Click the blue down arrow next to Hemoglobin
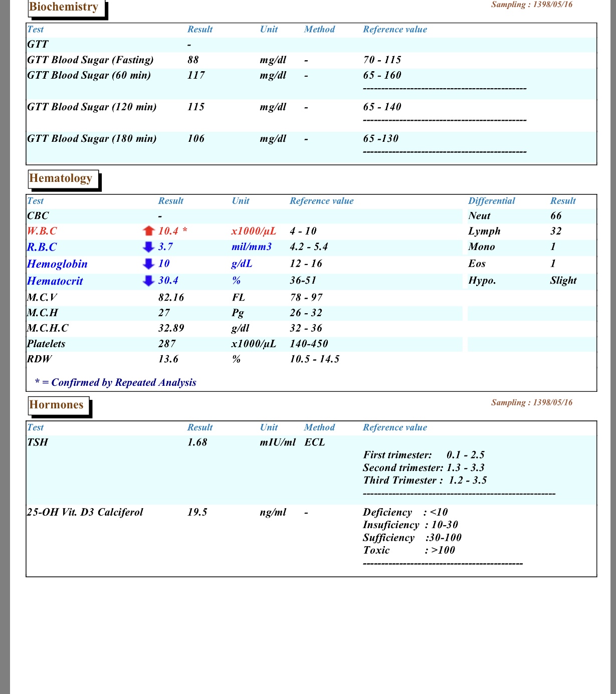 [x=148, y=264]
